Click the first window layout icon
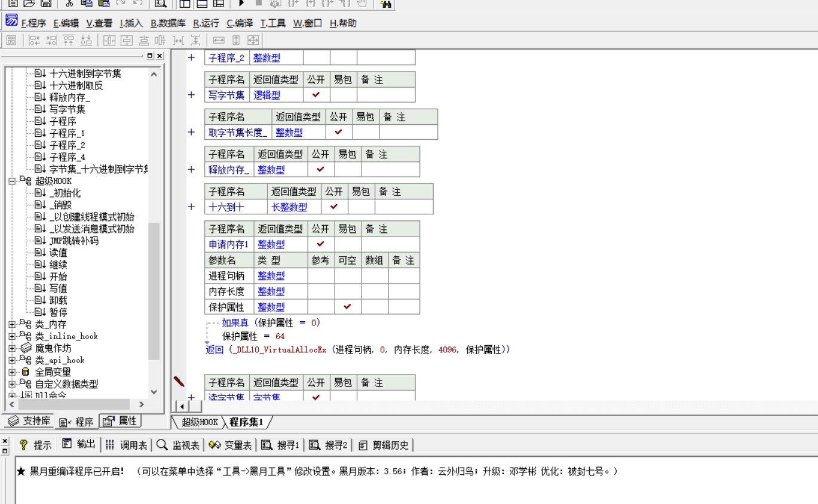The width and height of the screenshot is (818, 504). pos(185,3)
